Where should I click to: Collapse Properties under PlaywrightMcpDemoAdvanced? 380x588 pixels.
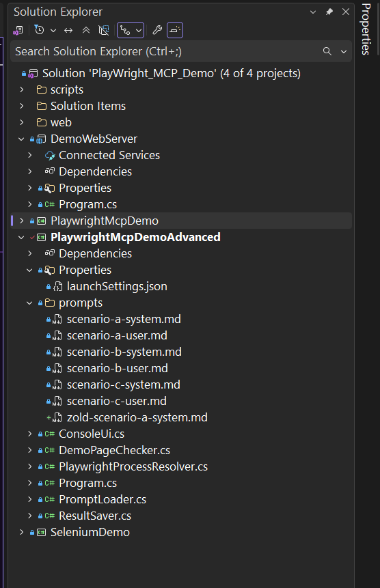click(29, 270)
